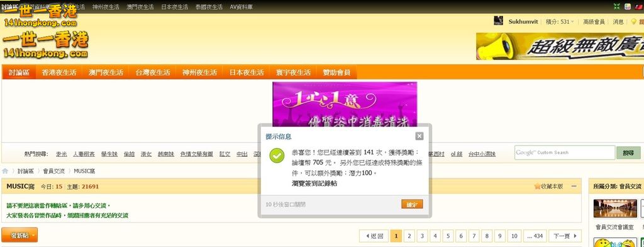Select the 寰宇夜生活 navigation tab
This screenshot has height=247, width=644.
coord(293,72)
